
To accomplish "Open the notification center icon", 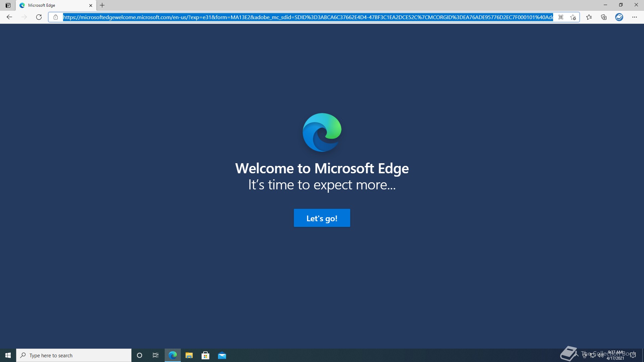I will pyautogui.click(x=633, y=355).
